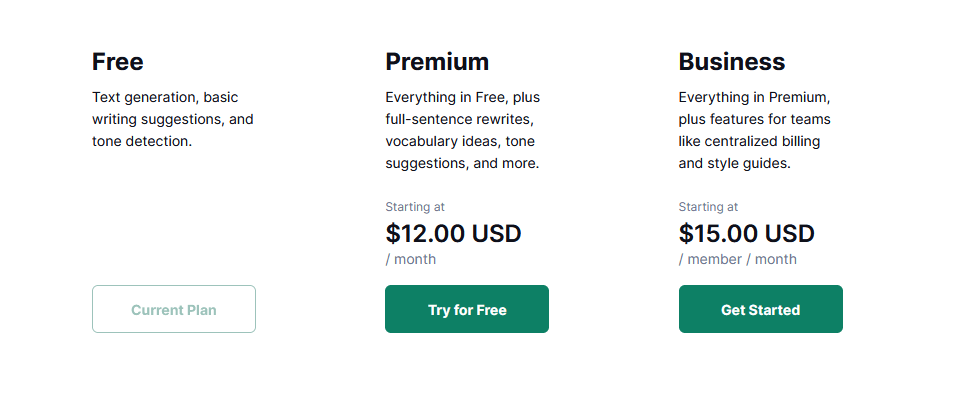This screenshot has width=957, height=394.
Task: Select the $15.00 USD price text
Action: click(x=746, y=234)
